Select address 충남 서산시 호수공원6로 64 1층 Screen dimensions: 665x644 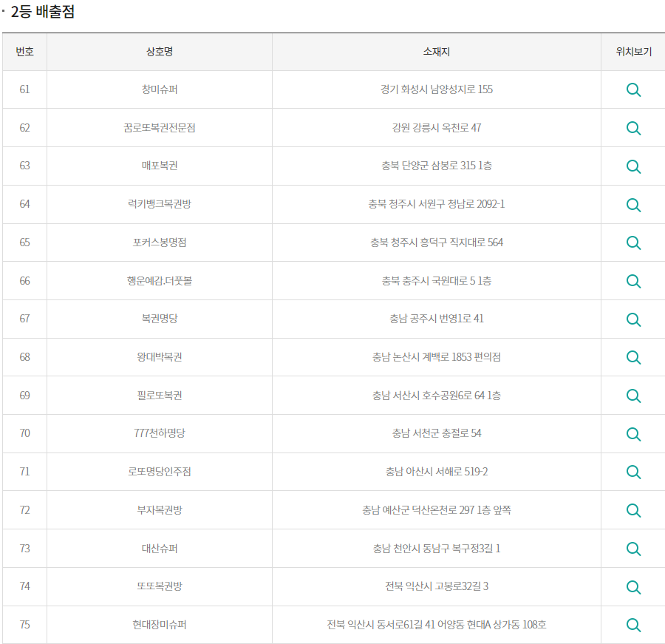(x=437, y=395)
